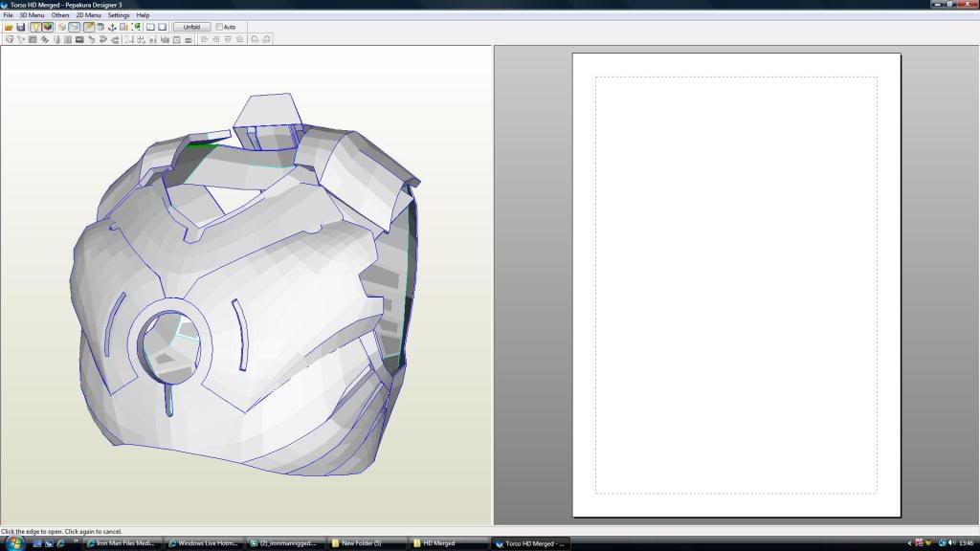980x551 pixels.
Task: Show hidden system tray icons arrow
Action: (x=909, y=543)
